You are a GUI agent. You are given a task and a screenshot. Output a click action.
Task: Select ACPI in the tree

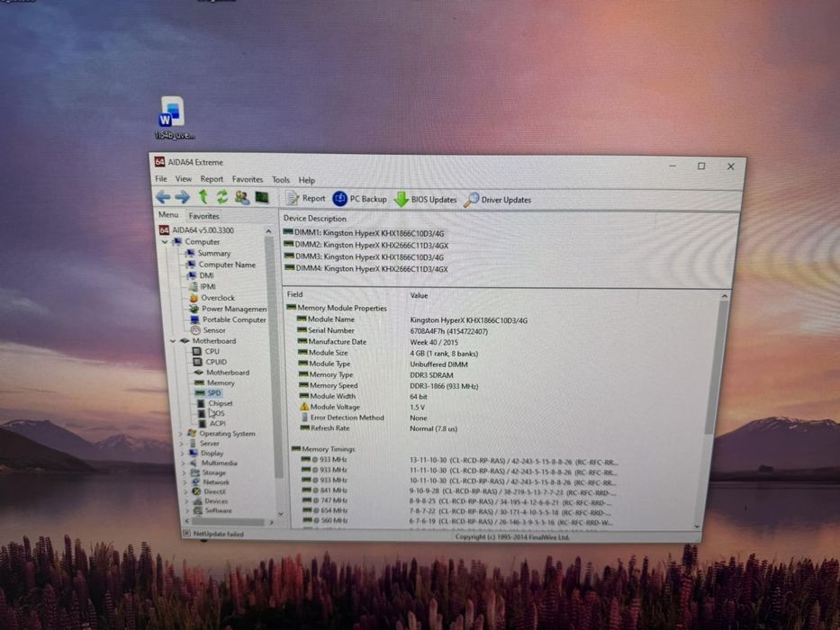[x=212, y=423]
